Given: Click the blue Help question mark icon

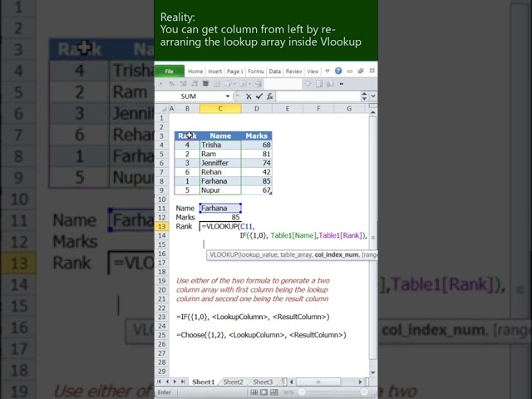Looking at the screenshot, I should click(338, 71).
